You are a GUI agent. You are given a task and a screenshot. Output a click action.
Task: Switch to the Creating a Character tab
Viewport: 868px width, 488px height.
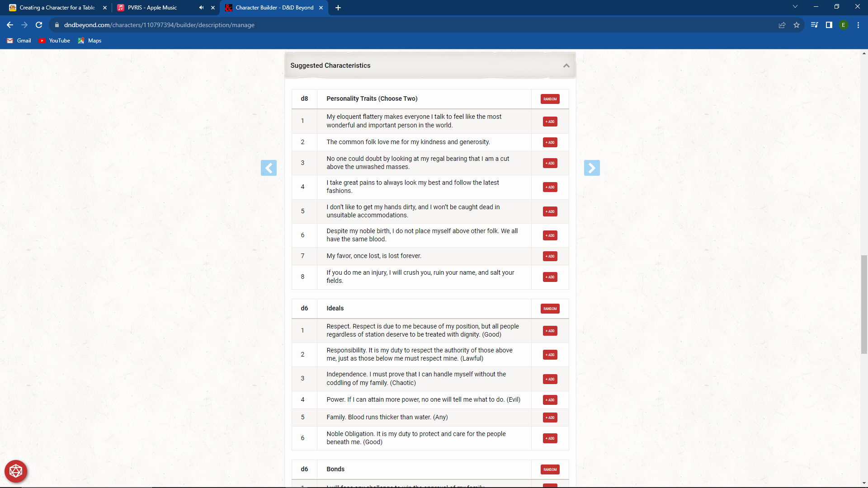click(x=54, y=8)
